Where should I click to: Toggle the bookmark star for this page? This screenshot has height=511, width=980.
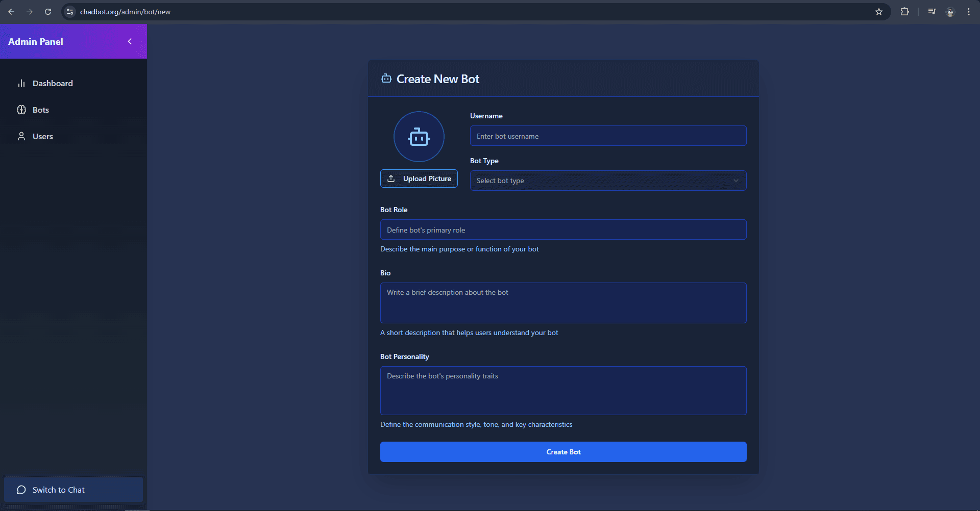(x=879, y=11)
